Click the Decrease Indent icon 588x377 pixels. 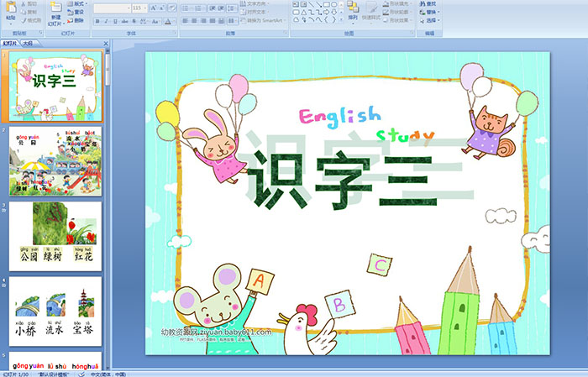tap(213, 8)
